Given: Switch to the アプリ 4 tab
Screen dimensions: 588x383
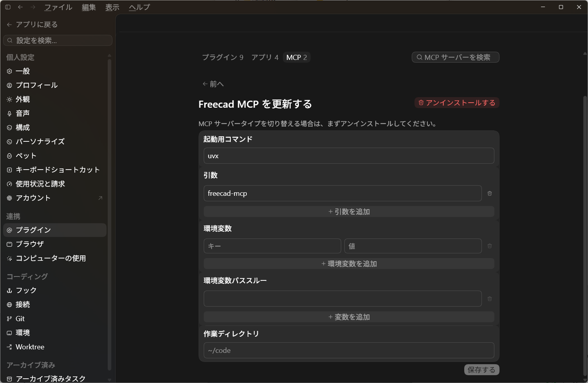Looking at the screenshot, I should pyautogui.click(x=265, y=57).
